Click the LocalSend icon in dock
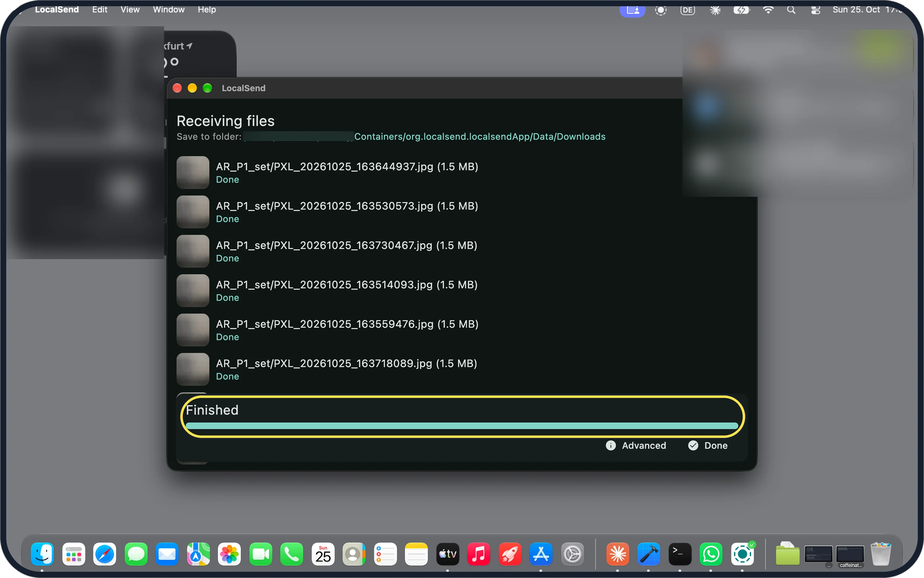 pyautogui.click(x=743, y=554)
